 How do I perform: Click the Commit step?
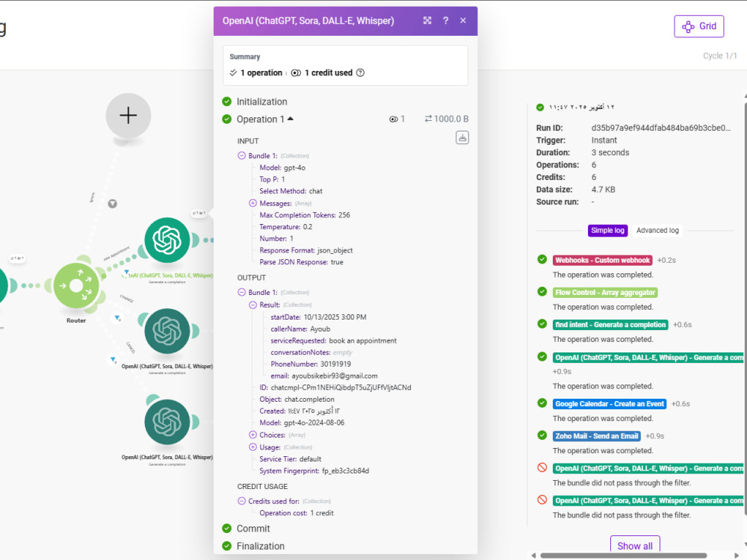pos(253,529)
